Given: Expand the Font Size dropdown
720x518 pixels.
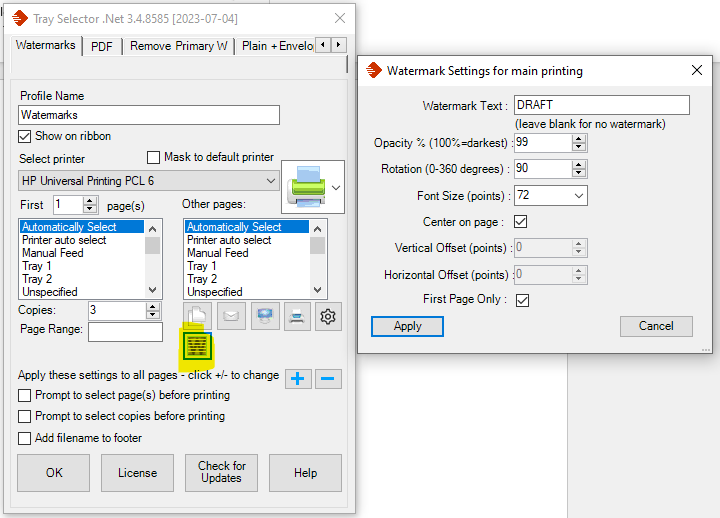Looking at the screenshot, I should 578,196.
